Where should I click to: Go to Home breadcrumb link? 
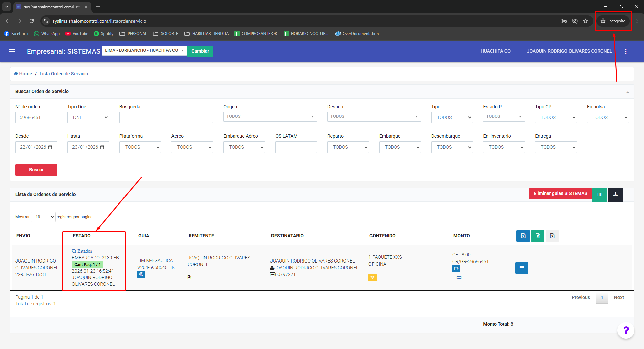point(23,74)
